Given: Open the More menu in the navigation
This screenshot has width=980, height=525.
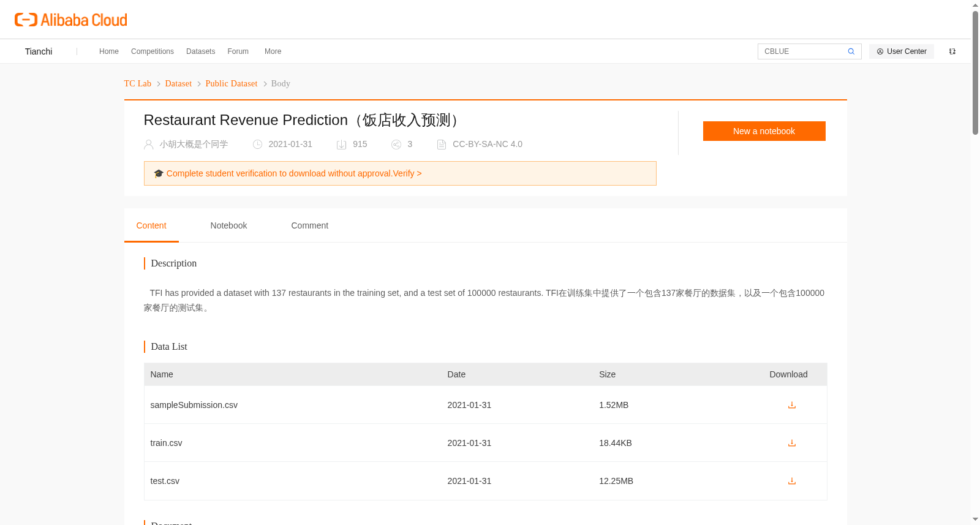Looking at the screenshot, I should click(273, 51).
